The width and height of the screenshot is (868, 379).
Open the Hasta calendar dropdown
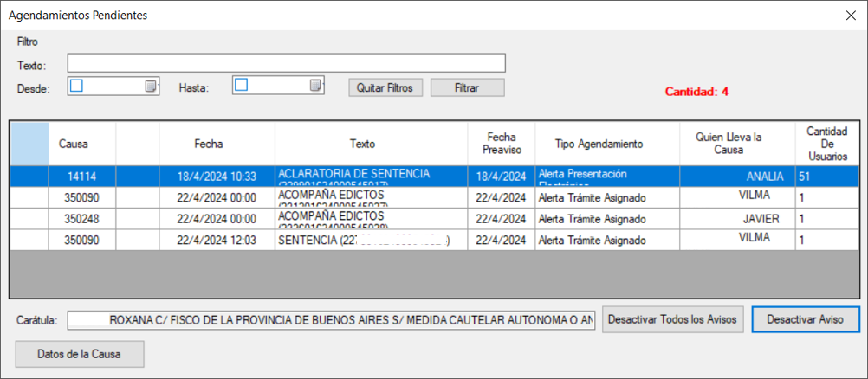tap(316, 86)
